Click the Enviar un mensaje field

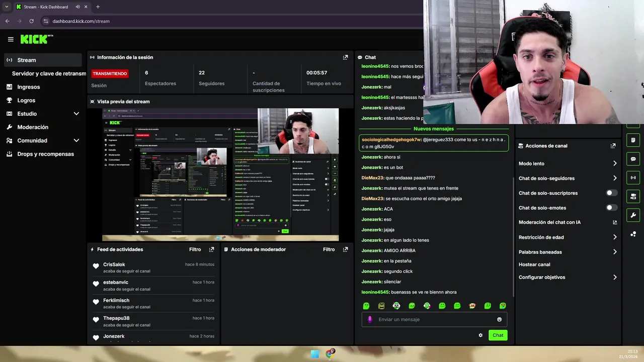tap(434, 319)
